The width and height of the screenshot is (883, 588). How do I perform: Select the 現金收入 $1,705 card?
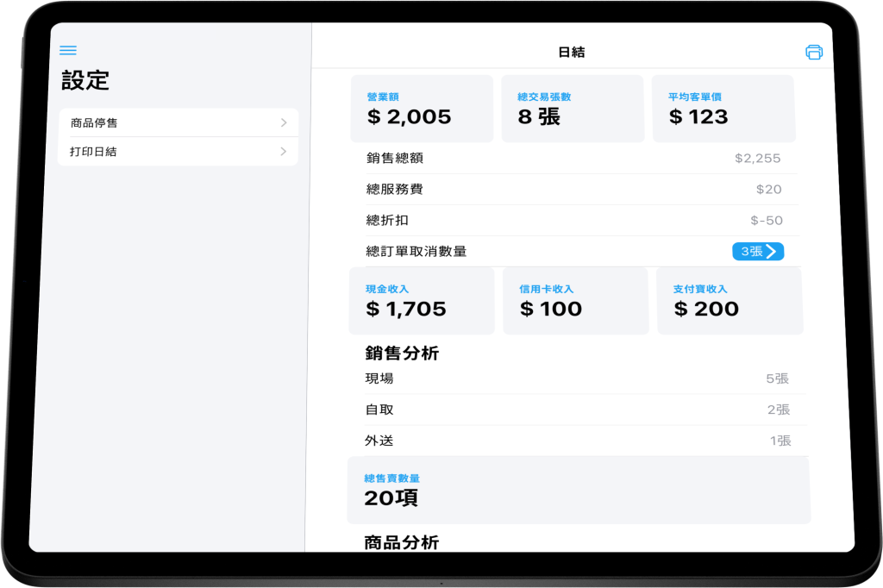422,301
